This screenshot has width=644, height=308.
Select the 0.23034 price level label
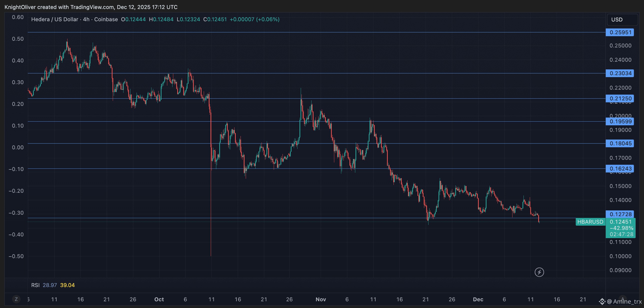[620, 73]
